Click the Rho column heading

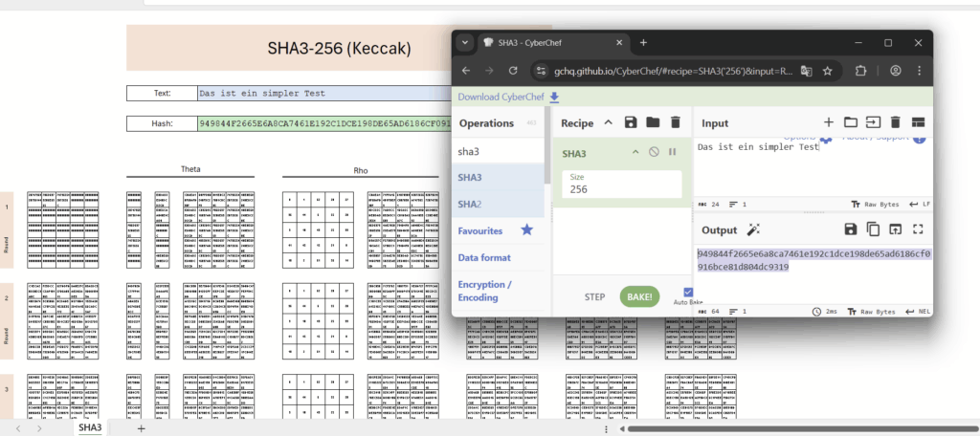tap(361, 170)
